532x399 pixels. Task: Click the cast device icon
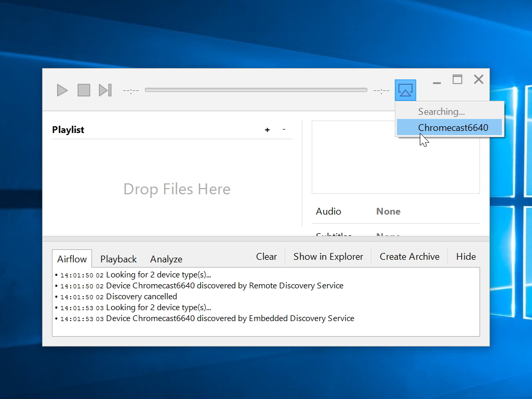[405, 90]
